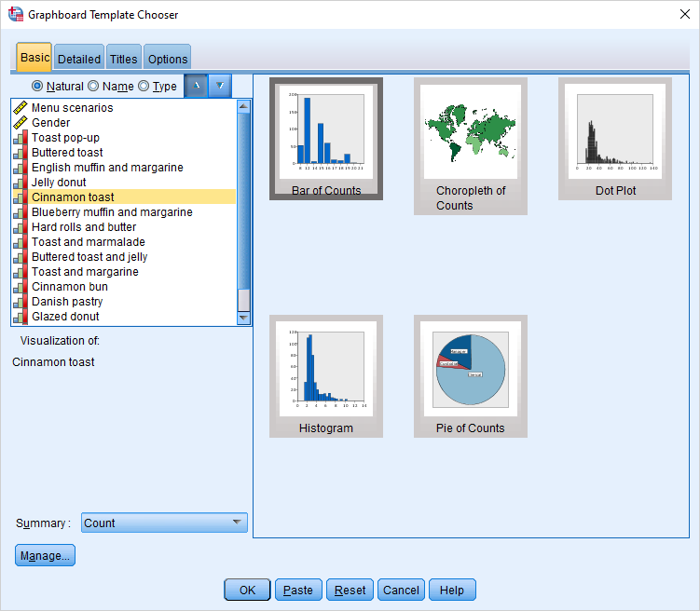The width and height of the screenshot is (700, 611).
Task: Select Danish pastry in the variable list
Action: (67, 302)
